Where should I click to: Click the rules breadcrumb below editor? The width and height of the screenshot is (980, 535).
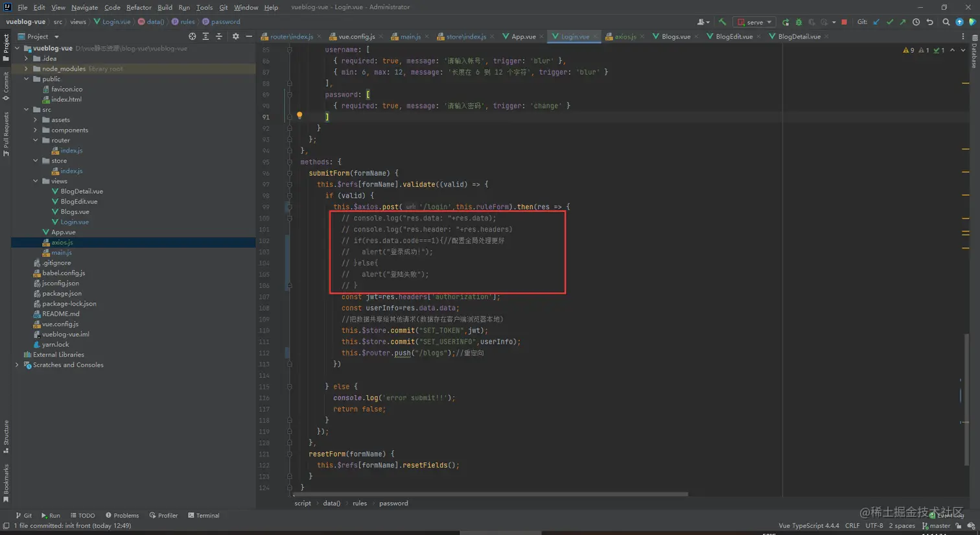tap(359, 503)
